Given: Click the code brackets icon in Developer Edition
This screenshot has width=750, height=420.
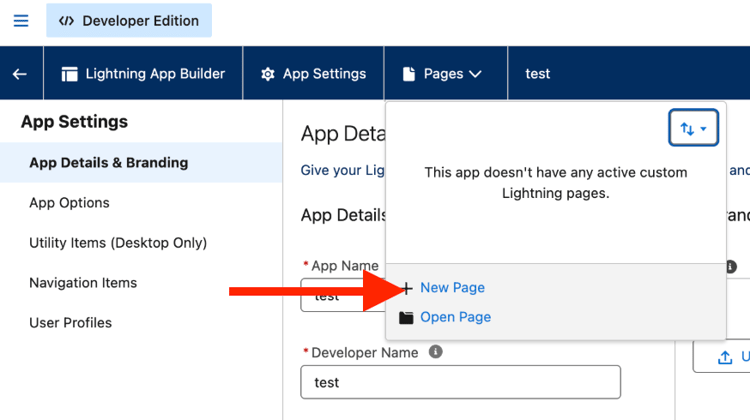Looking at the screenshot, I should (x=66, y=21).
